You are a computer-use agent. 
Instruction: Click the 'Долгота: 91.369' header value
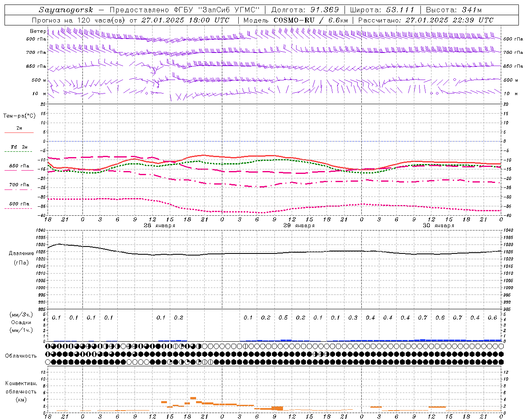pyautogui.click(x=305, y=10)
